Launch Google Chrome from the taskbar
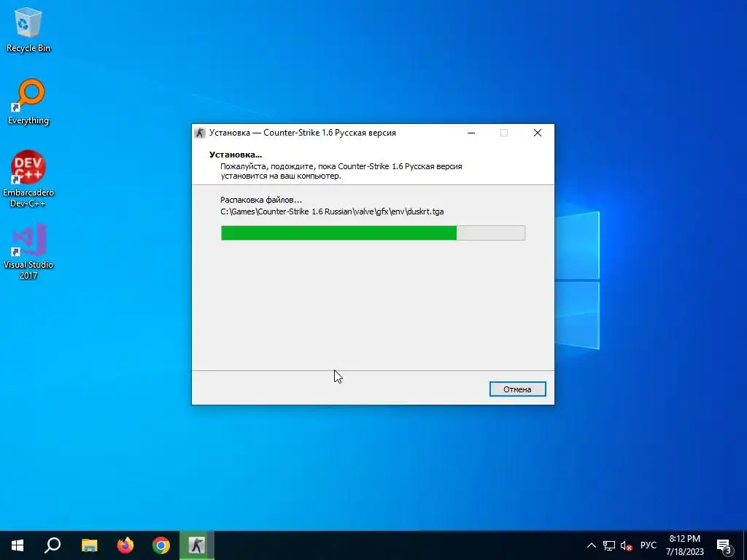Viewport: 747px width, 560px height. pyautogui.click(x=161, y=545)
